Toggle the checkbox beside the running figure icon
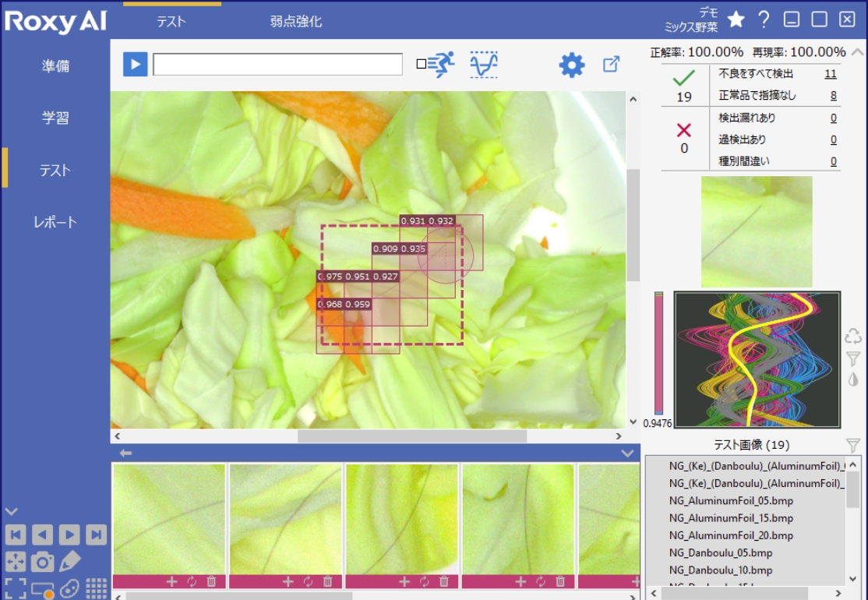The height and width of the screenshot is (600, 868). [x=422, y=65]
